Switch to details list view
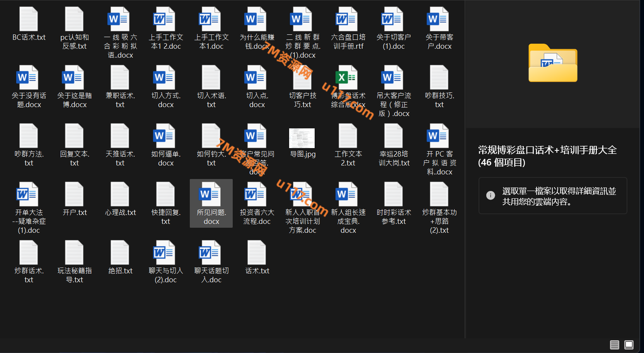Viewport: 644px width, 353px height. point(615,344)
